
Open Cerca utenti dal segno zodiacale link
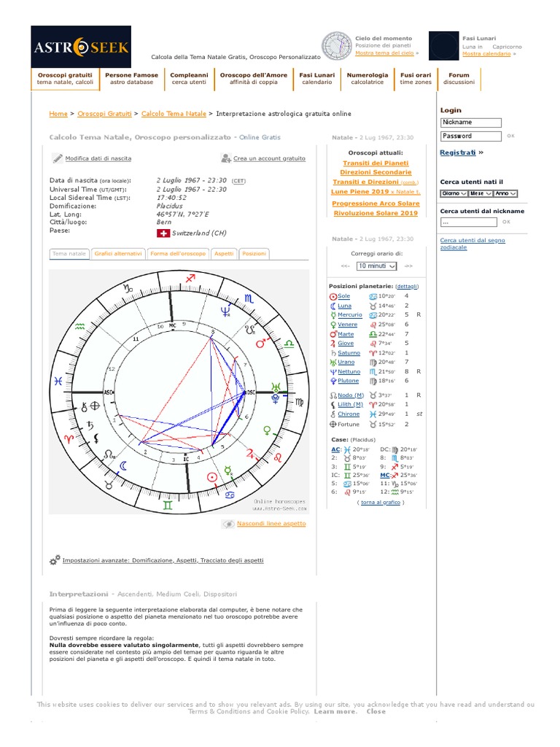472,244
